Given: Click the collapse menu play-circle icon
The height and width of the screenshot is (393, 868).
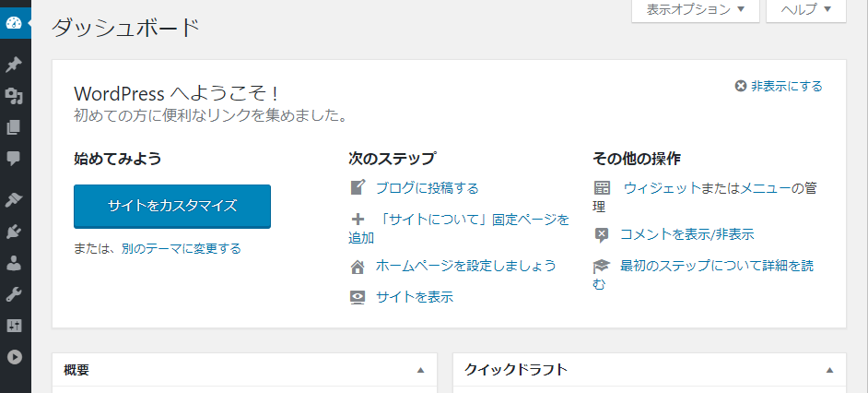Looking at the screenshot, I should [13, 358].
